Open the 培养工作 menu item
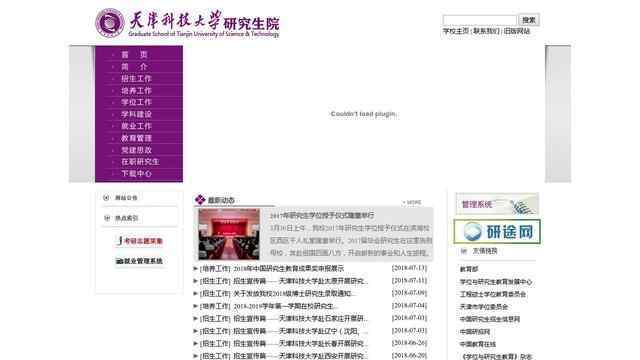 136,90
